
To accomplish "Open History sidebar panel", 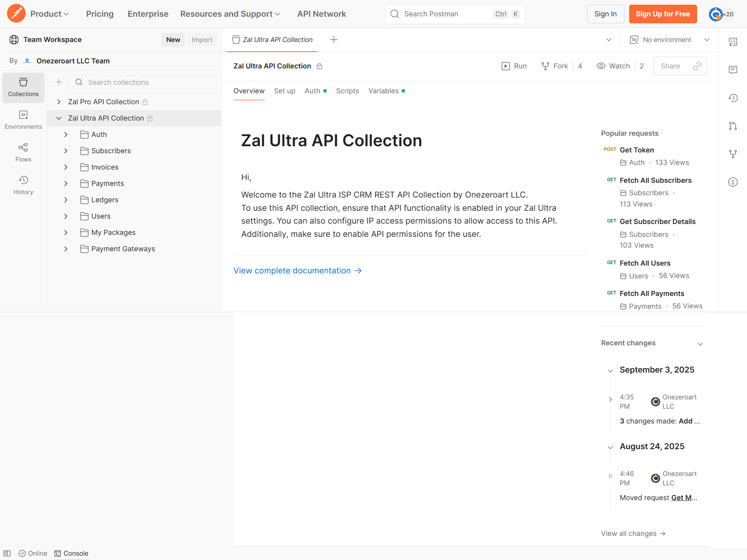I will coord(23,185).
